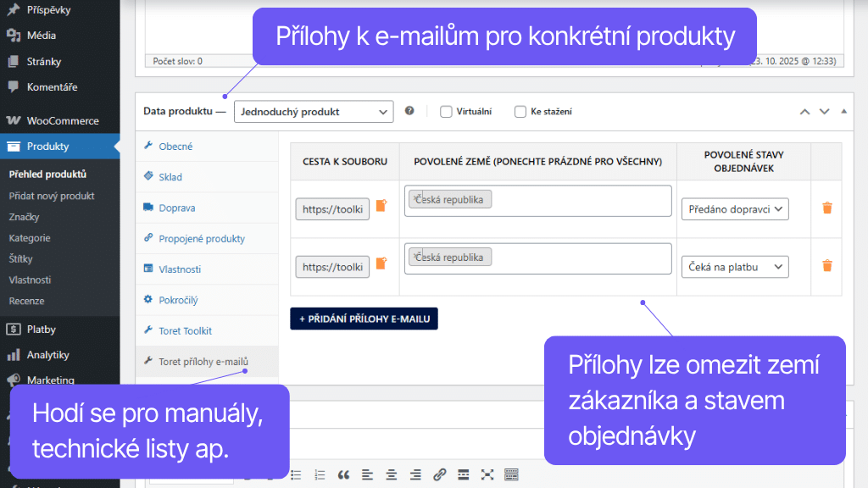The height and width of the screenshot is (488, 868).
Task: Open the product data help question mark icon
Action: coord(411,111)
